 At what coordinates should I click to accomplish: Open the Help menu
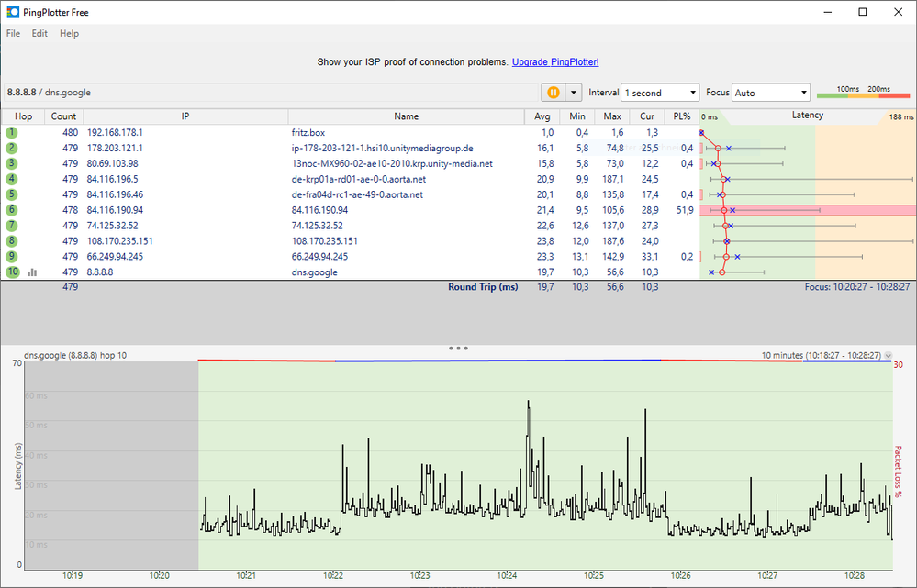pyautogui.click(x=69, y=34)
